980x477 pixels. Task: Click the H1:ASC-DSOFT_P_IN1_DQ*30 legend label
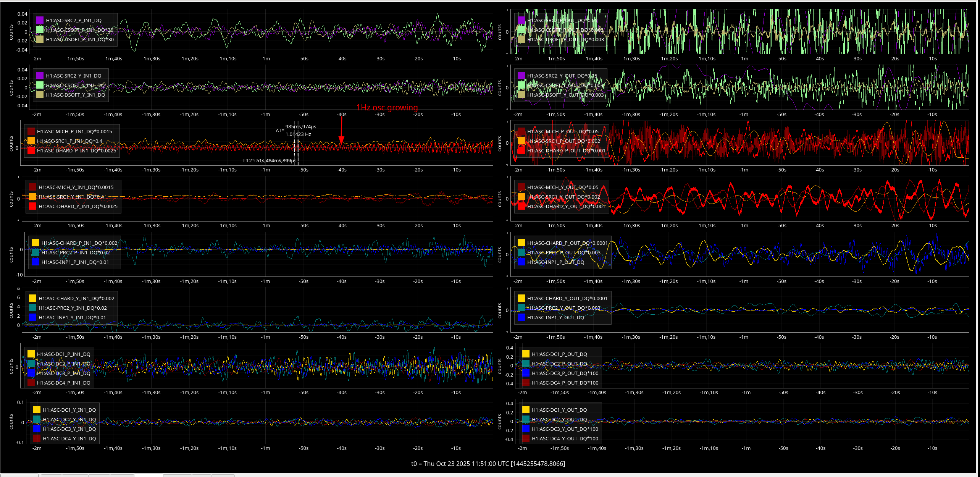[80, 39]
